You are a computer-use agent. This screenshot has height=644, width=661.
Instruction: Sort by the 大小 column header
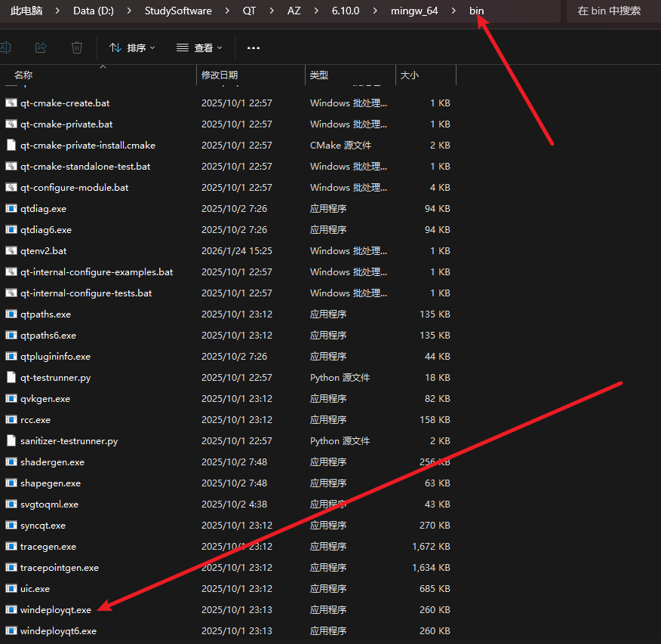(x=426, y=75)
